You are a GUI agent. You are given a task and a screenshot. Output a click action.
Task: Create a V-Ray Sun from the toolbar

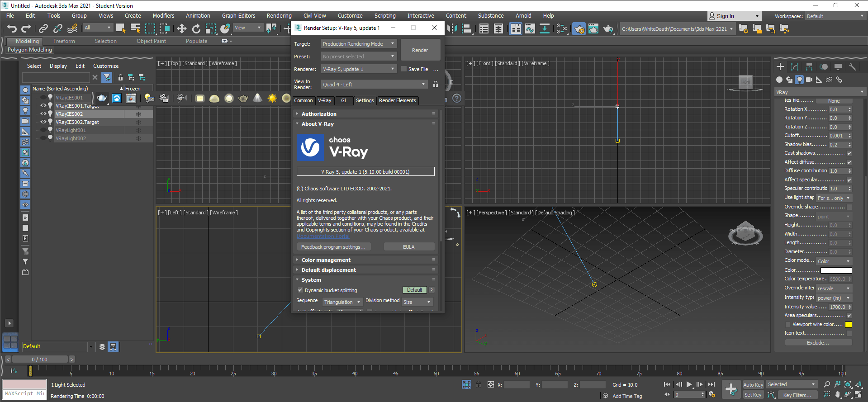[x=272, y=98]
